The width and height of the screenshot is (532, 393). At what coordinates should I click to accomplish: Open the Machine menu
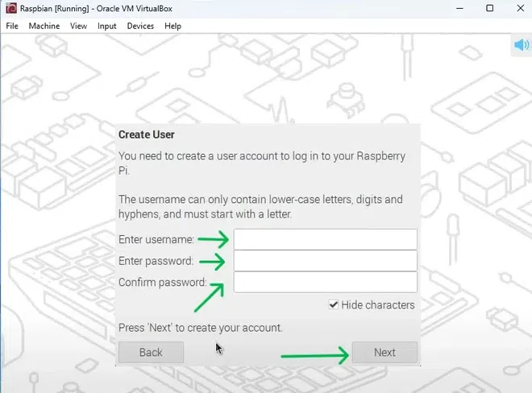[x=44, y=26]
